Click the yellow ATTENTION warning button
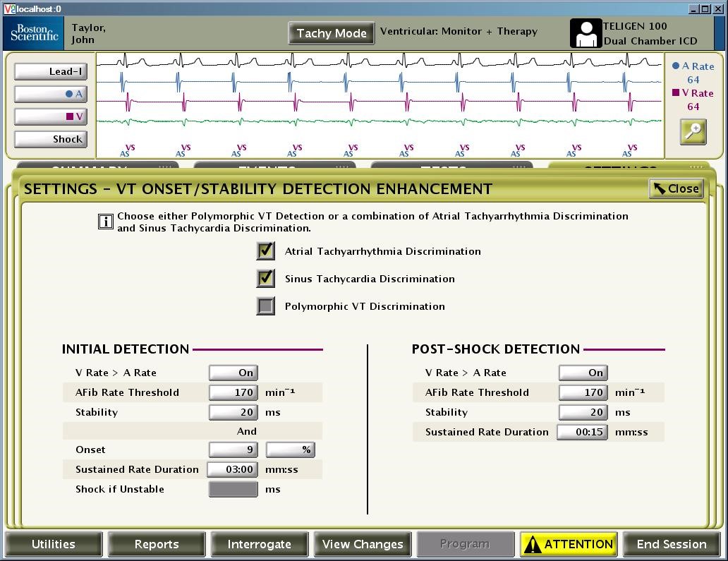The width and height of the screenshot is (728, 561). click(569, 544)
